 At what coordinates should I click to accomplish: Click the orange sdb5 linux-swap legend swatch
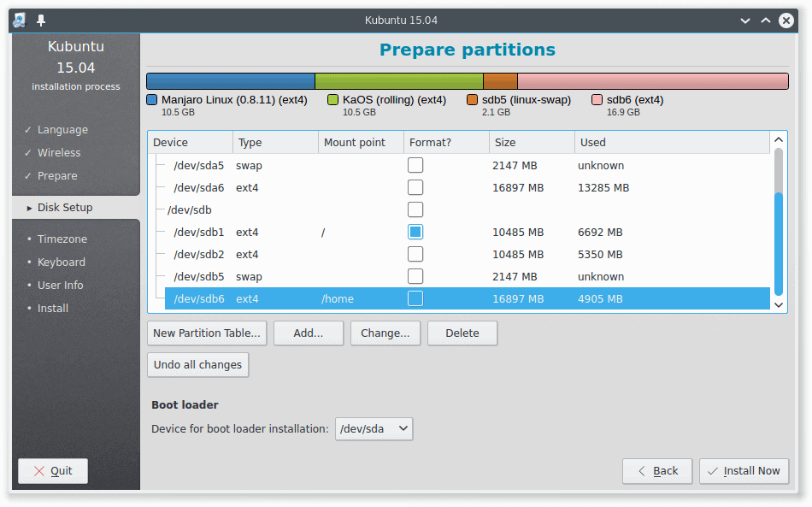click(472, 99)
